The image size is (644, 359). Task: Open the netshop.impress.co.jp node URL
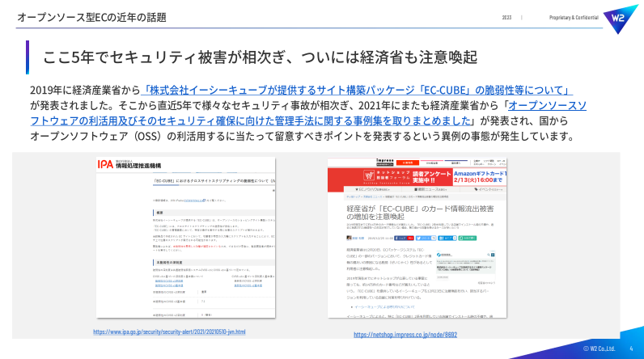[x=405, y=335]
